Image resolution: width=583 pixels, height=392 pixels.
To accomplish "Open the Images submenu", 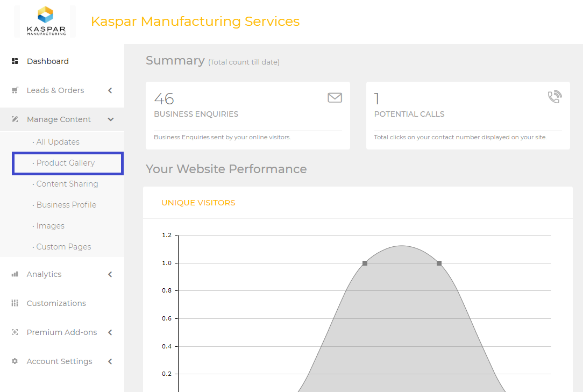I will click(x=50, y=226).
